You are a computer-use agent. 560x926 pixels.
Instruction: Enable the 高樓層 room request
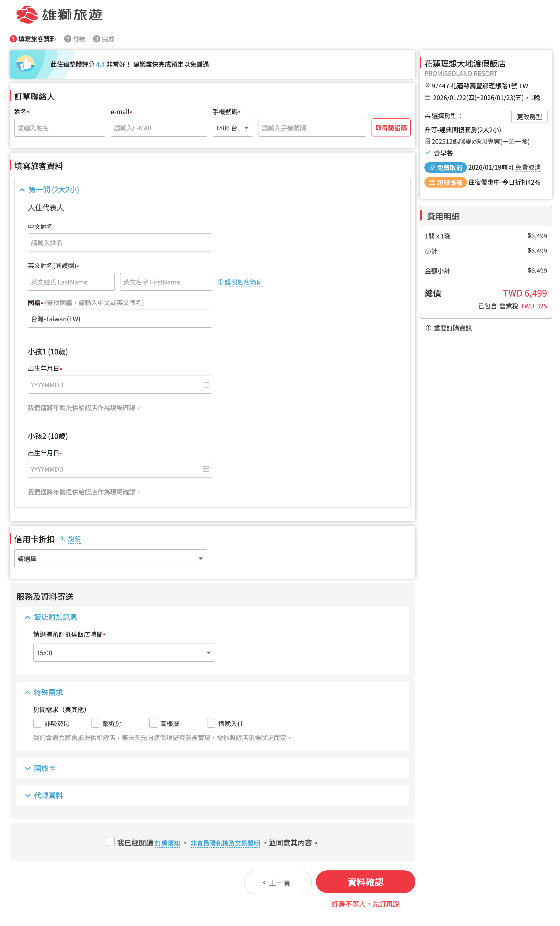(x=153, y=723)
